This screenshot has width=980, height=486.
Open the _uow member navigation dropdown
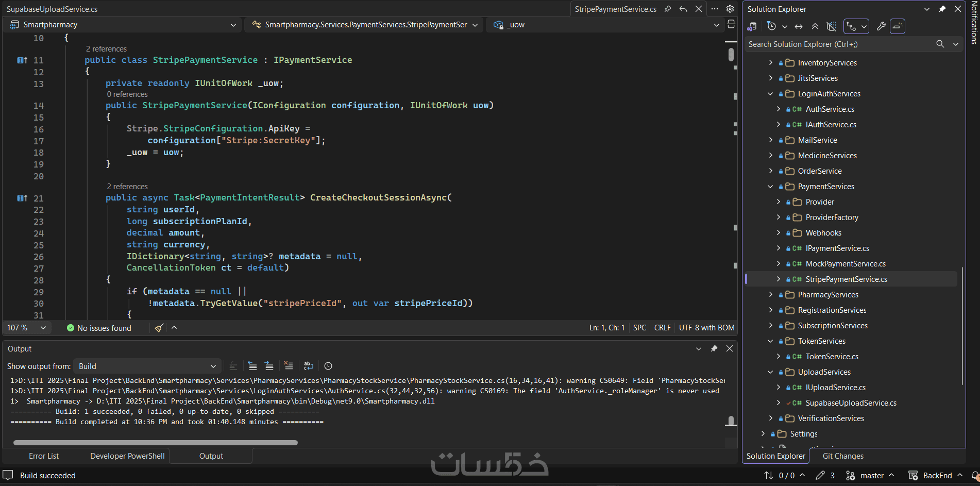coord(605,25)
